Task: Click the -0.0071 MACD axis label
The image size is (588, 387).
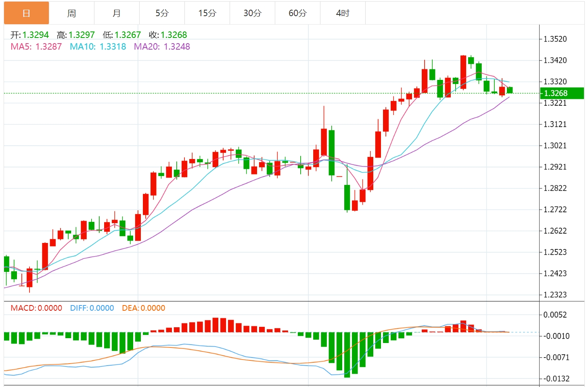Action: click(557, 358)
